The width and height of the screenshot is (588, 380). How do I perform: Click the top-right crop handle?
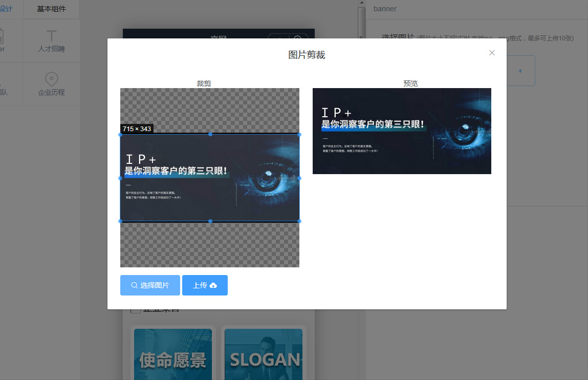(299, 135)
